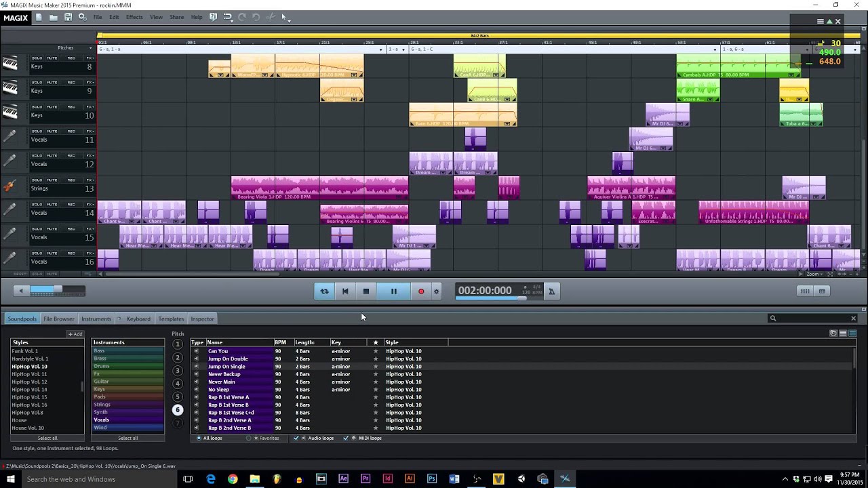This screenshot has width=868, height=488.
Task: Open mouse mode dropdown arrow in toolbar
Action: (x=290, y=20)
